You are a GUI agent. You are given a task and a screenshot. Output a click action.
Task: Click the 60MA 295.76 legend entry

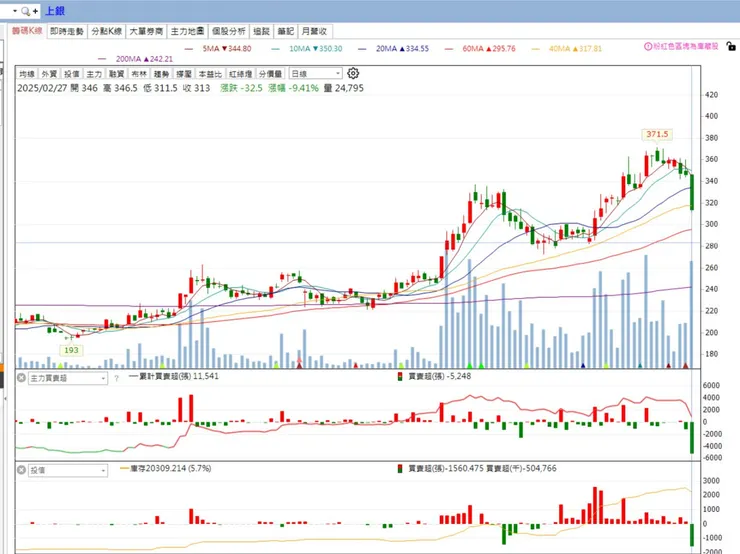pyautogui.click(x=480, y=48)
